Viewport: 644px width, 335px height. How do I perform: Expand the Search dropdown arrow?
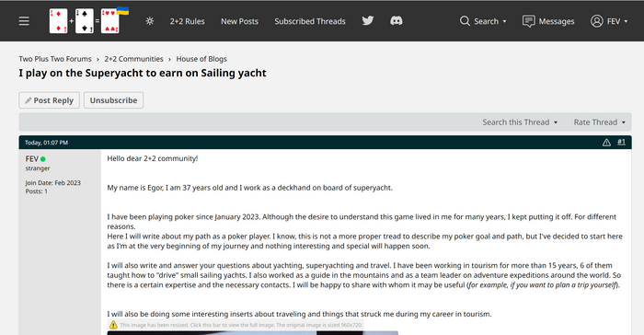click(504, 21)
